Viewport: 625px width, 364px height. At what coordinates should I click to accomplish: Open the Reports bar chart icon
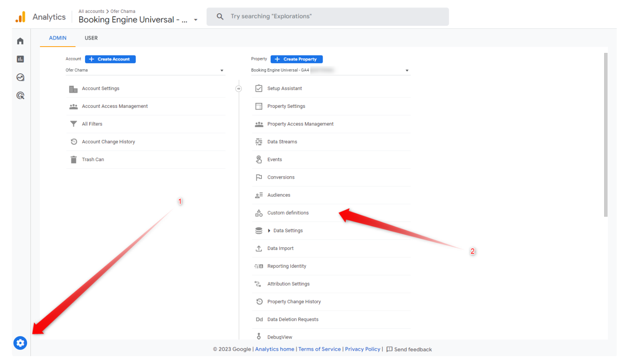click(x=20, y=59)
